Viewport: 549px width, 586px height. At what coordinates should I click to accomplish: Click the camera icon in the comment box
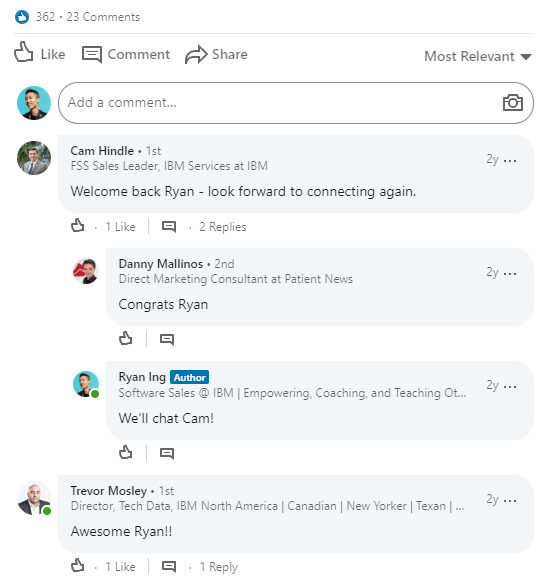(x=512, y=102)
